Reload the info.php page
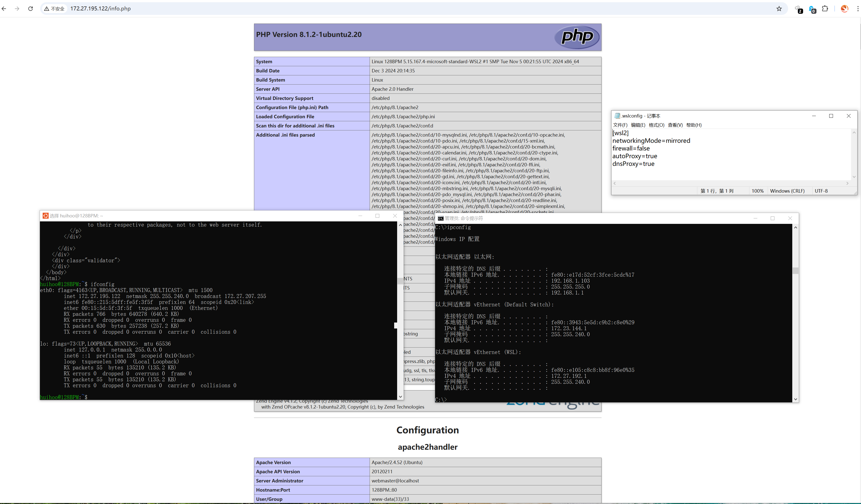Viewport: 861px width, 504px height. pos(31,8)
